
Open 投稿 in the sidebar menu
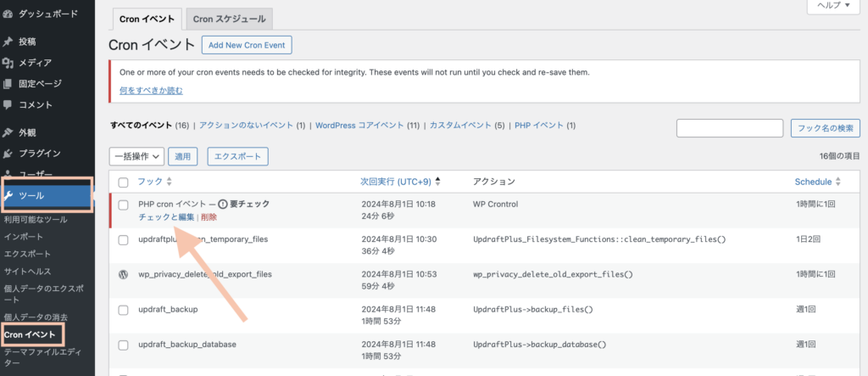pyautogui.click(x=28, y=42)
